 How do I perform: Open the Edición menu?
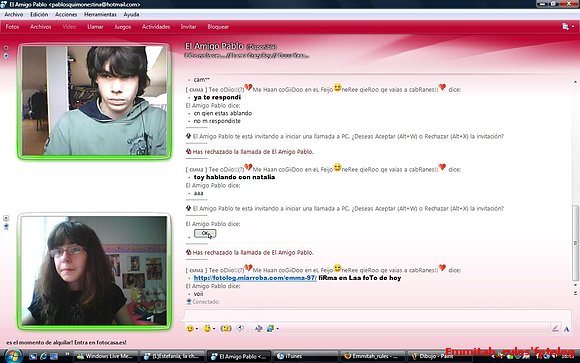point(39,14)
